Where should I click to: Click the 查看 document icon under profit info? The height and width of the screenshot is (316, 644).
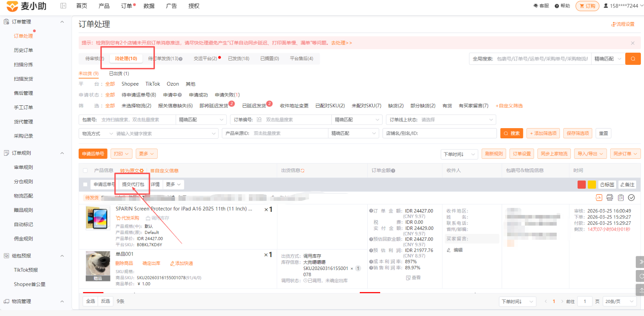click(413, 277)
